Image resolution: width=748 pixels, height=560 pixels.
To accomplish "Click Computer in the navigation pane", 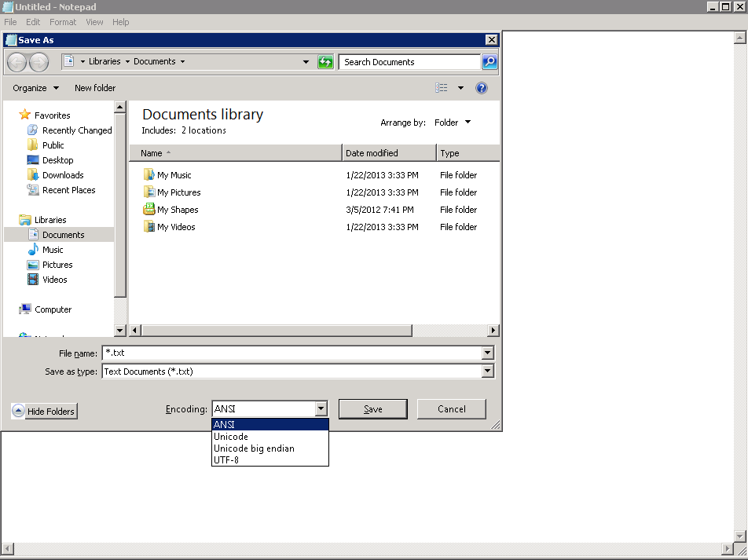I will click(53, 309).
